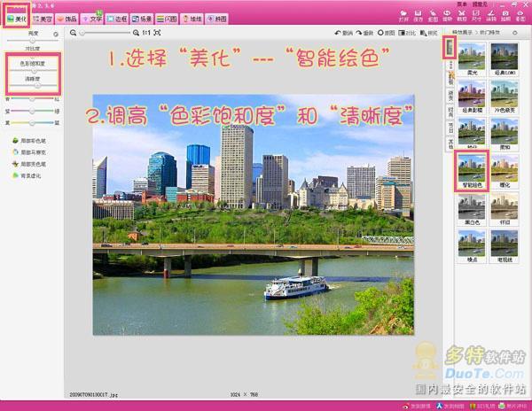The image size is (532, 411).
Task: Open the 影楼 vertical effects category tab
Action: click(450, 79)
